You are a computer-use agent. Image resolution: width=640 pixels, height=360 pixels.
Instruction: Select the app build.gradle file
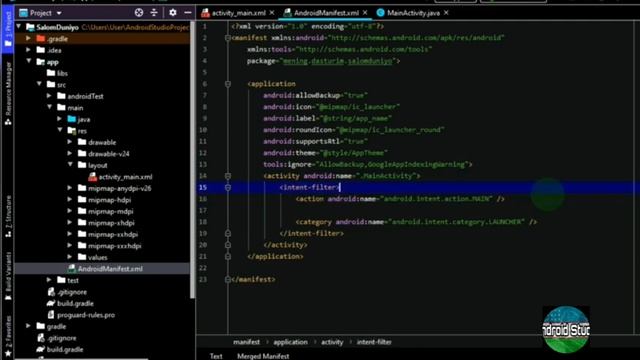coord(70,303)
